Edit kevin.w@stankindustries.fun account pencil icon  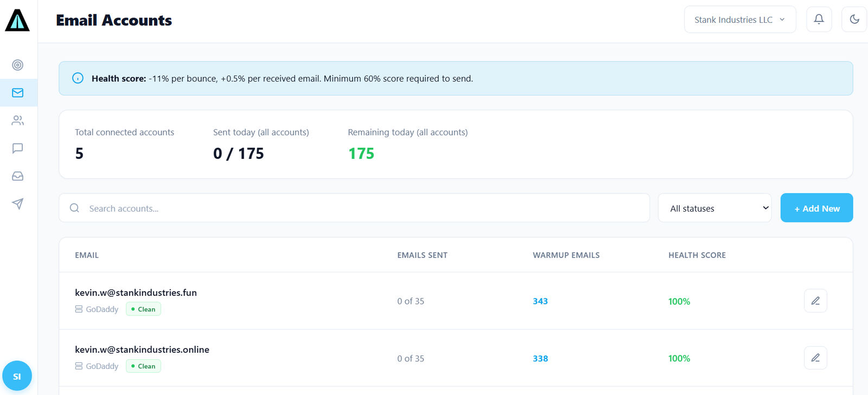pos(815,301)
